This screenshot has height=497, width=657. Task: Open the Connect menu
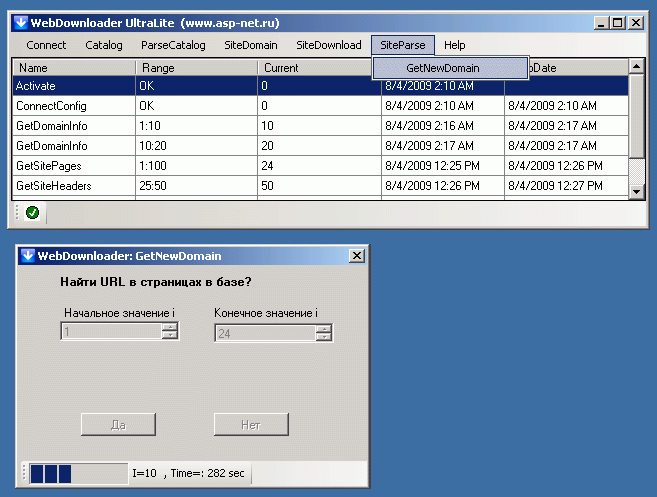click(x=46, y=45)
